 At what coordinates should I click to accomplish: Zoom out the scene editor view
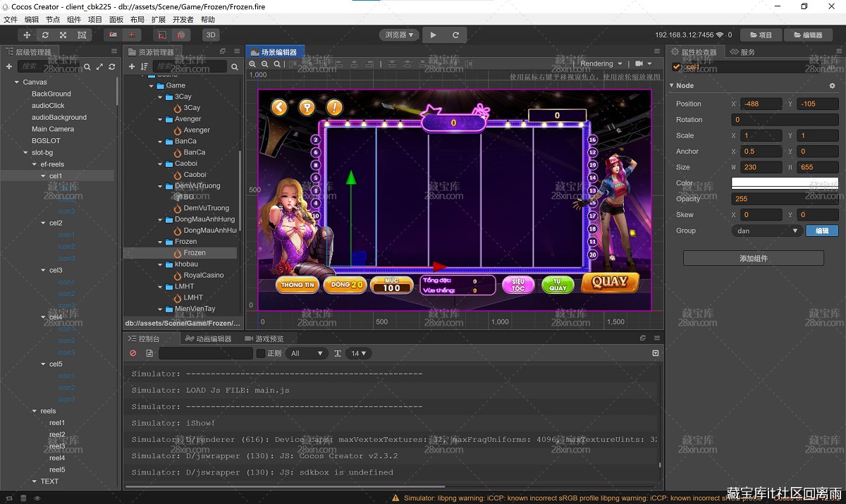[264, 63]
